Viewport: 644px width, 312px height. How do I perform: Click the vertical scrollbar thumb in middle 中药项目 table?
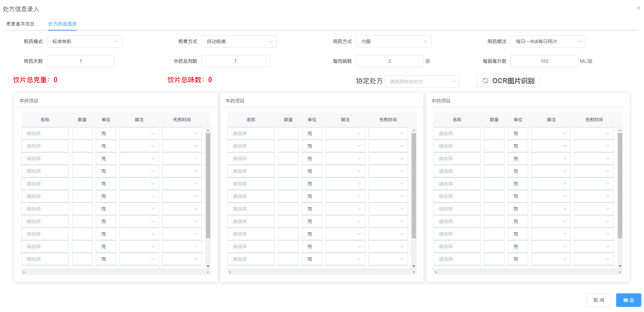[414, 186]
